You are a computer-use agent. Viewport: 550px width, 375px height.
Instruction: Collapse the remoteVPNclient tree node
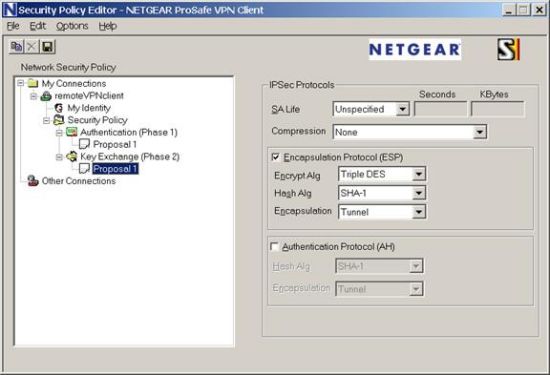pos(34,96)
